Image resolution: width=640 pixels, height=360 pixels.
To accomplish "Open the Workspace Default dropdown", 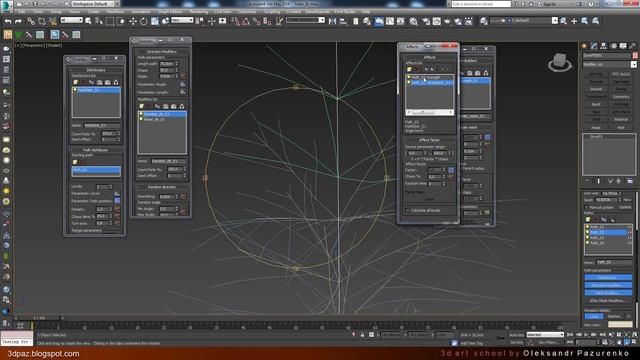I will coord(93,4).
